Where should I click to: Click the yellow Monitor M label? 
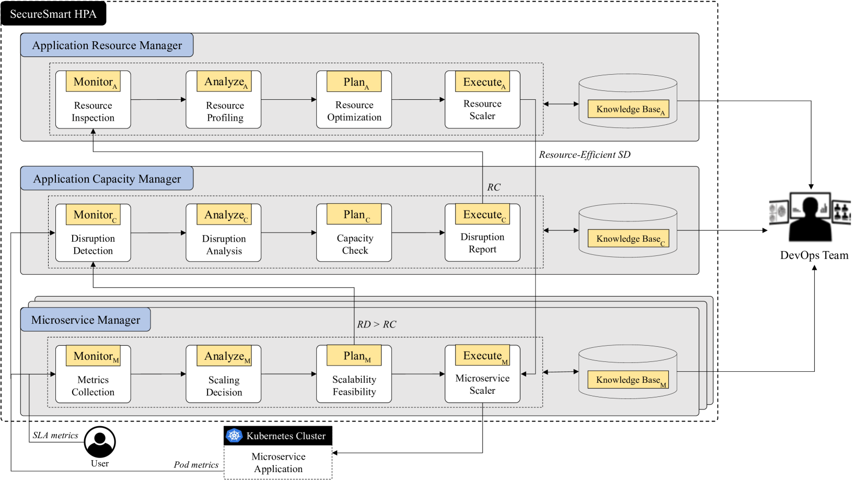pyautogui.click(x=93, y=356)
